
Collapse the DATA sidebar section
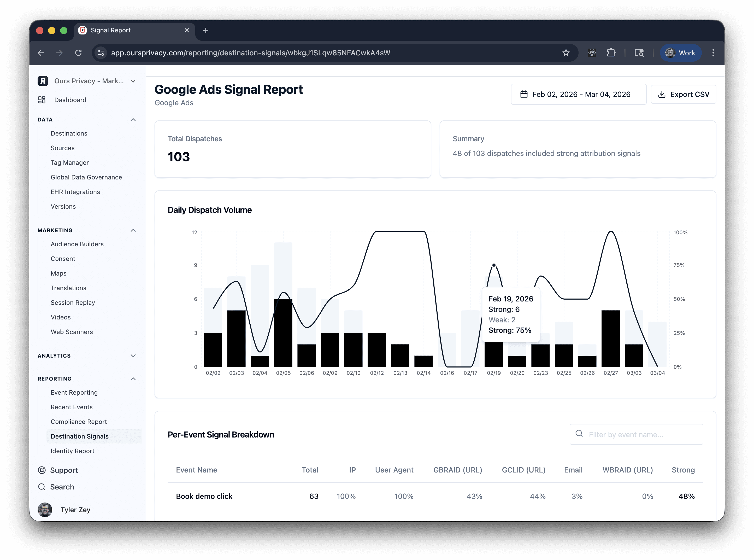pyautogui.click(x=133, y=120)
